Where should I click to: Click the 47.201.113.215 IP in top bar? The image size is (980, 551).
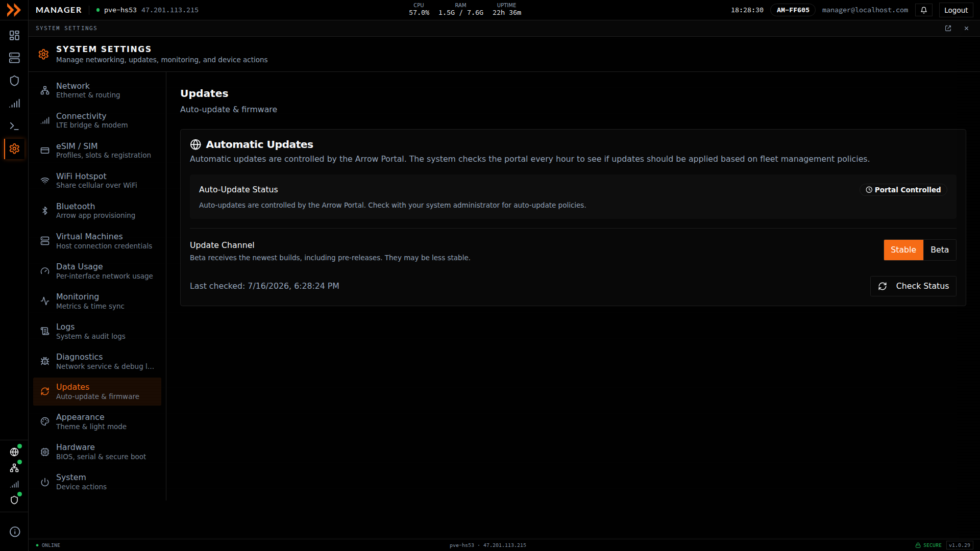[x=170, y=10]
